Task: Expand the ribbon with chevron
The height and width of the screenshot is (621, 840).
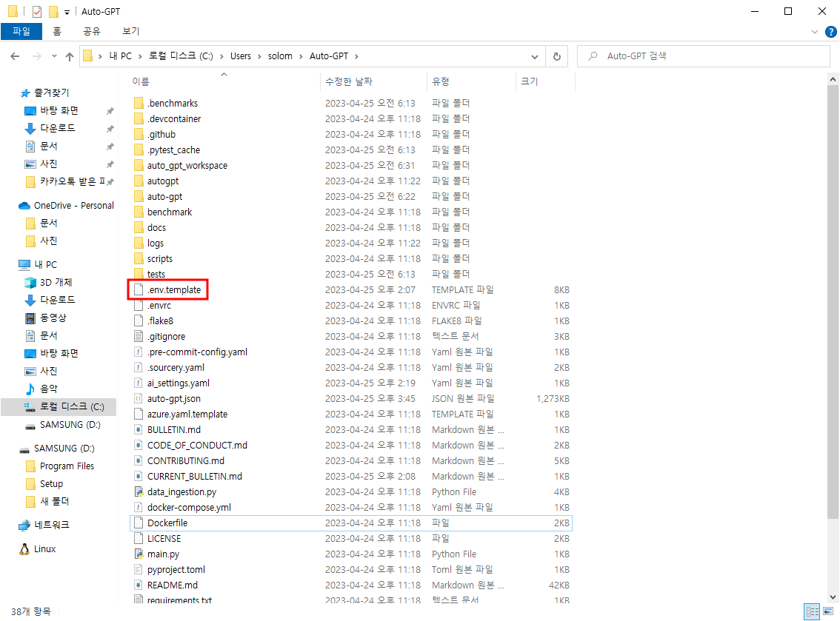Action: click(814, 32)
